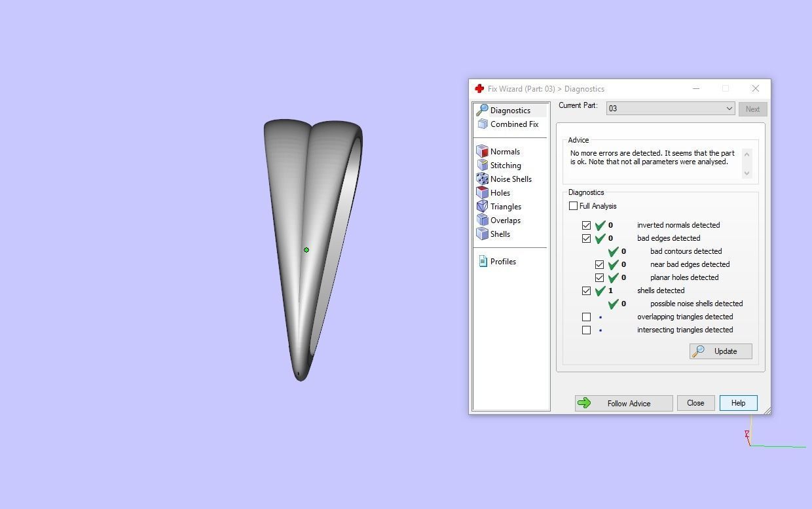Select the Combined Fix icon
Image resolution: width=812 pixels, height=509 pixels.
[x=483, y=124]
